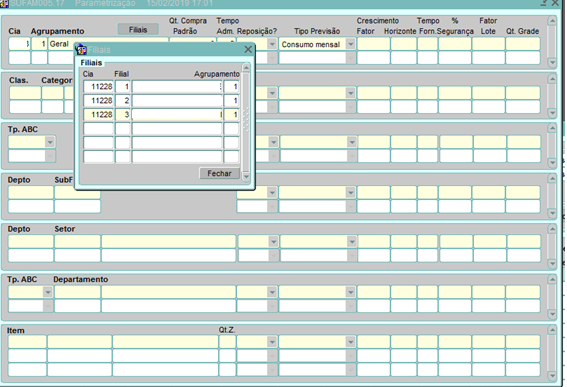Click first Setor field in Depto Setor section
567x387 pixels.
pos(77,241)
